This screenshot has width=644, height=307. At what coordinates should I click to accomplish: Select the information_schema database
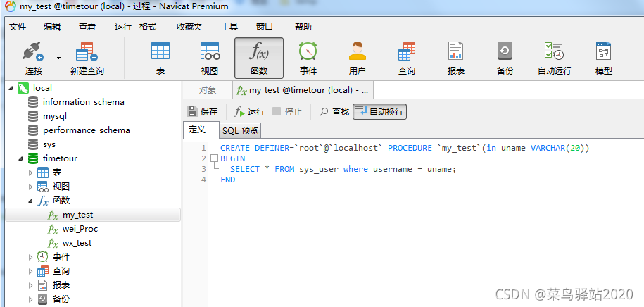(83, 102)
